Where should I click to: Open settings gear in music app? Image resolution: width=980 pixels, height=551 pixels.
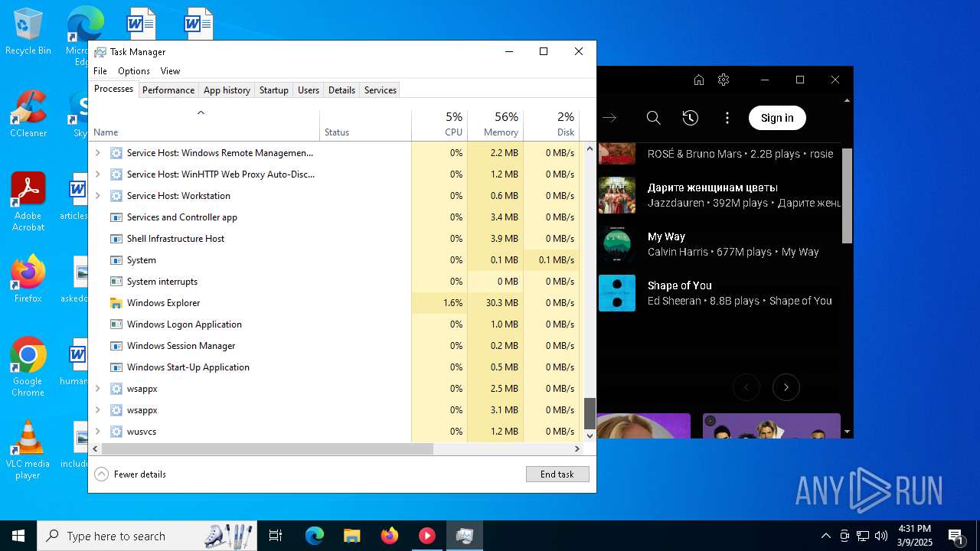click(x=724, y=80)
